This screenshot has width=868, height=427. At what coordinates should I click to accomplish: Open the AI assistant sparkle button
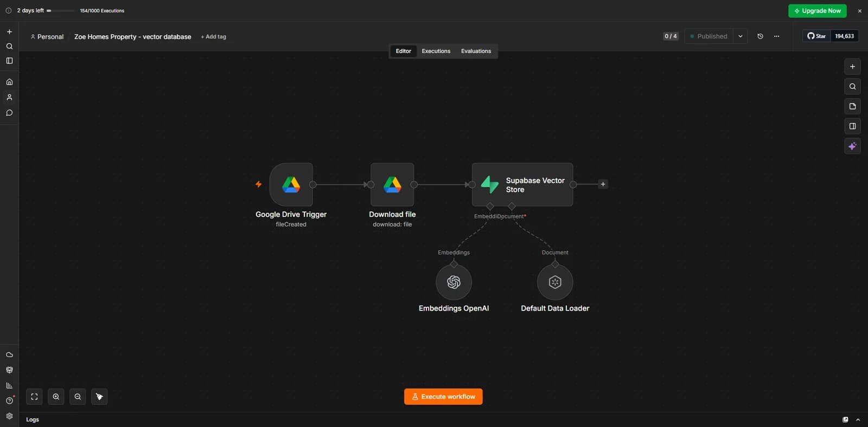852,146
